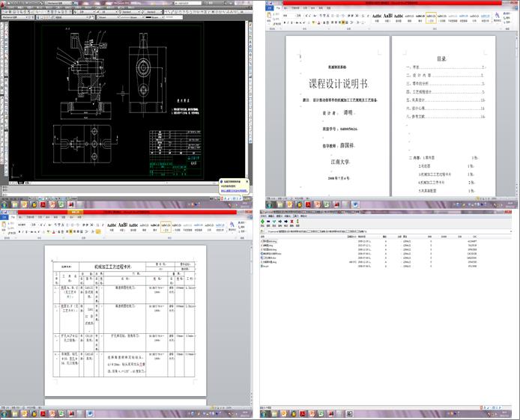
Task: Click red A icon on taskbar below AutoCAD
Action: tap(43, 204)
